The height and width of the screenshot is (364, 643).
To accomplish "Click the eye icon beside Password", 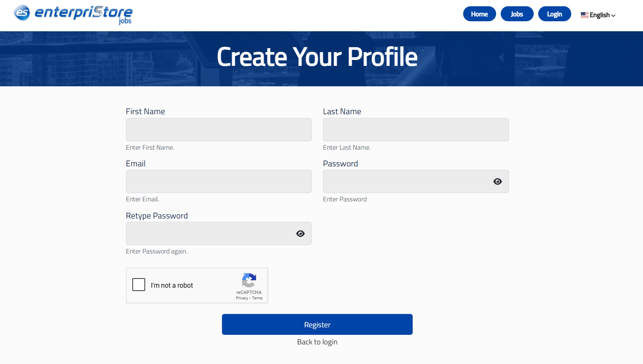I will 497,181.
